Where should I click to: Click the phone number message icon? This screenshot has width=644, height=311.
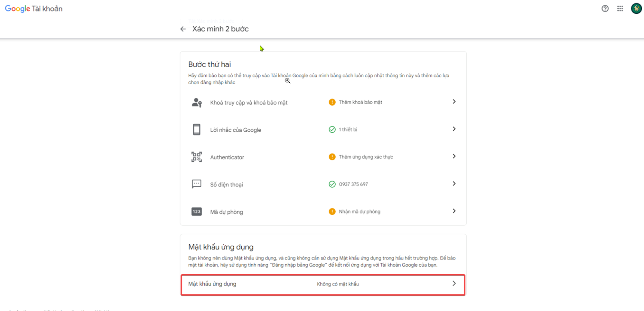pos(197,184)
